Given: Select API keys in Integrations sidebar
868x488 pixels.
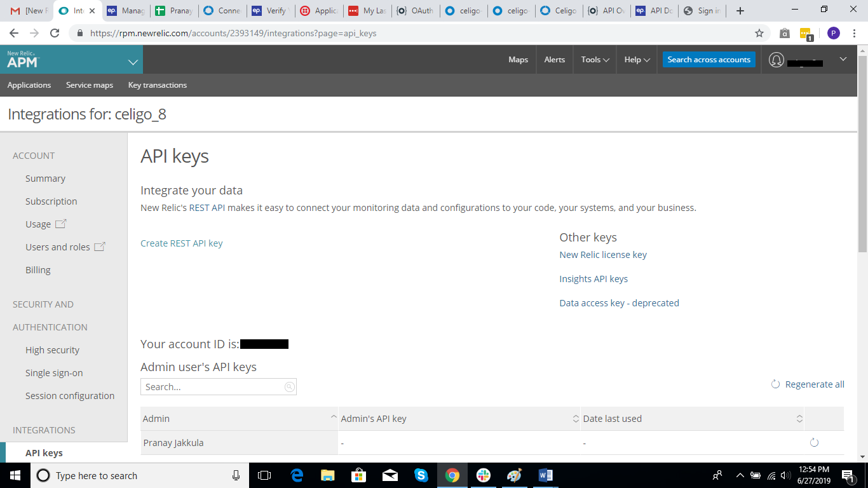Looking at the screenshot, I should [x=44, y=453].
